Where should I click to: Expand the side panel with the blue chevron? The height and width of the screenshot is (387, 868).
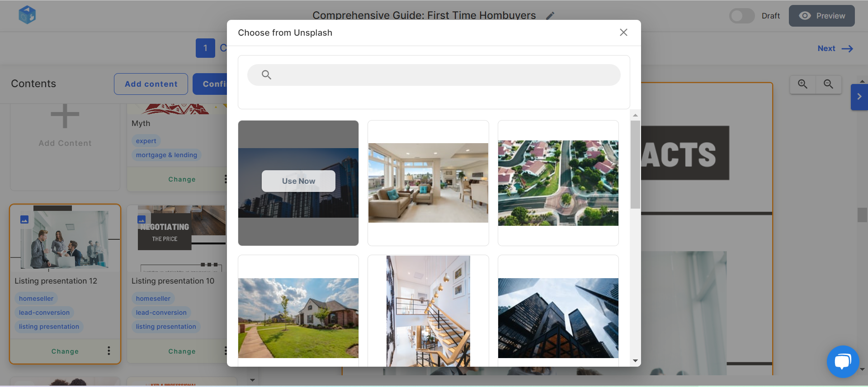tap(859, 97)
